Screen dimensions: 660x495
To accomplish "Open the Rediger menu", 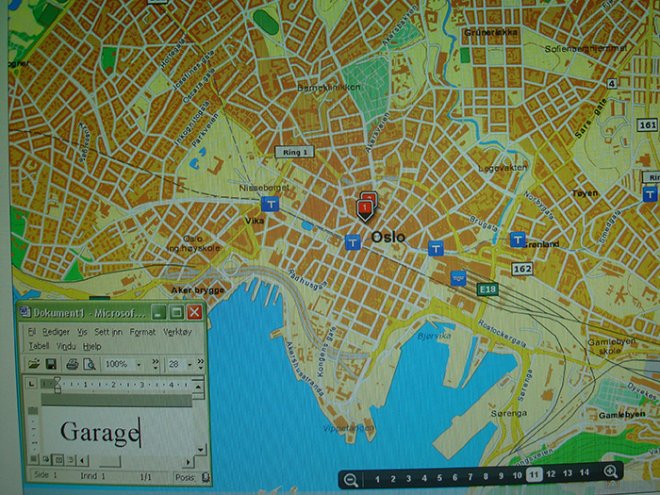I will [x=55, y=330].
